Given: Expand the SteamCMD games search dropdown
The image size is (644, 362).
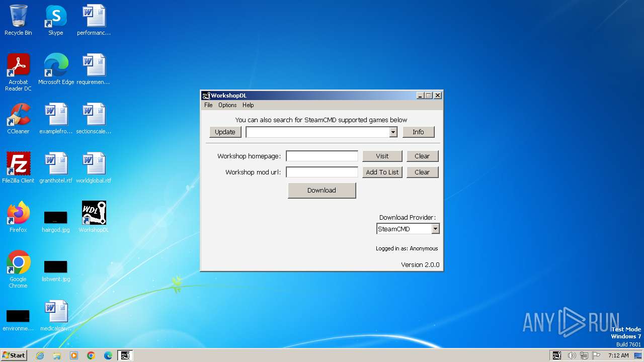Looking at the screenshot, I should coord(393,132).
